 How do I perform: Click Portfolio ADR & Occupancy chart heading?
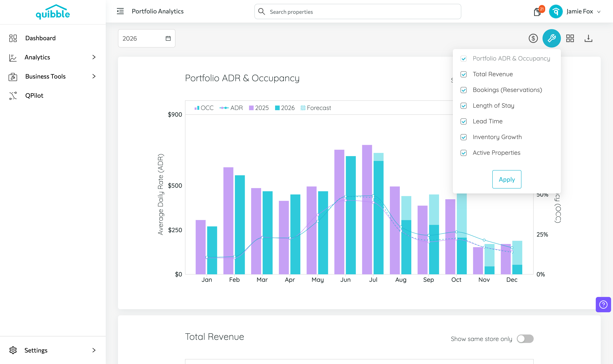[242, 78]
